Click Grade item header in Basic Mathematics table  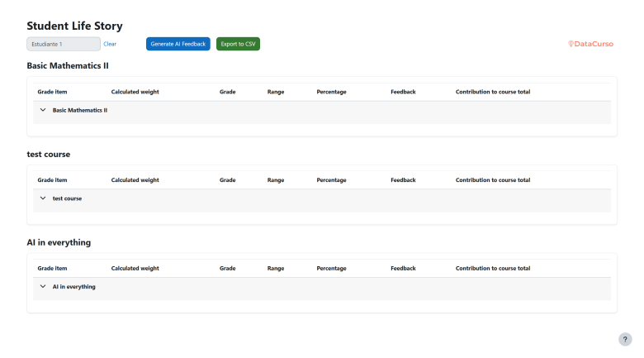tap(52, 92)
